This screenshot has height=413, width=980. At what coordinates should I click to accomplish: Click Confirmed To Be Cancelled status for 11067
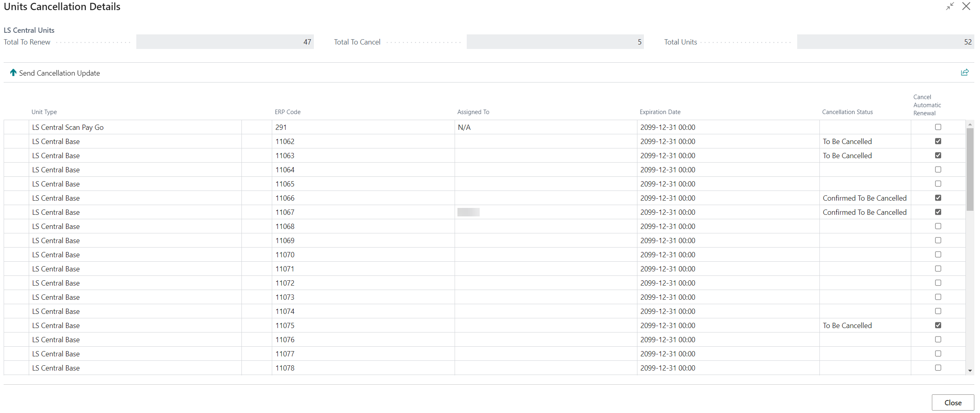point(865,212)
